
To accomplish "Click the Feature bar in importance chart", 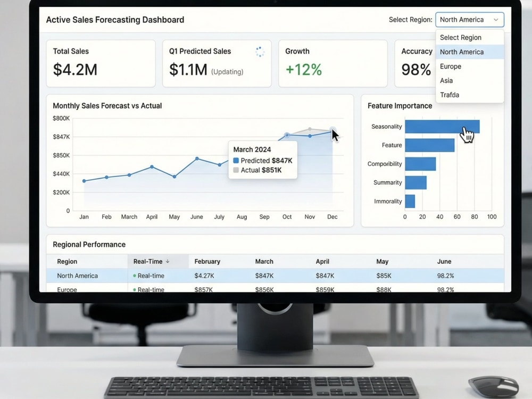I will click(429, 145).
